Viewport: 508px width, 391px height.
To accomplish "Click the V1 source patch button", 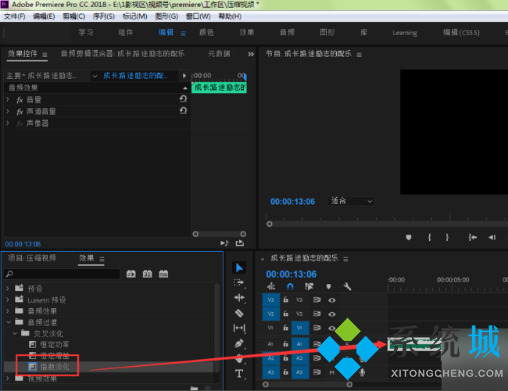I will 270,328.
